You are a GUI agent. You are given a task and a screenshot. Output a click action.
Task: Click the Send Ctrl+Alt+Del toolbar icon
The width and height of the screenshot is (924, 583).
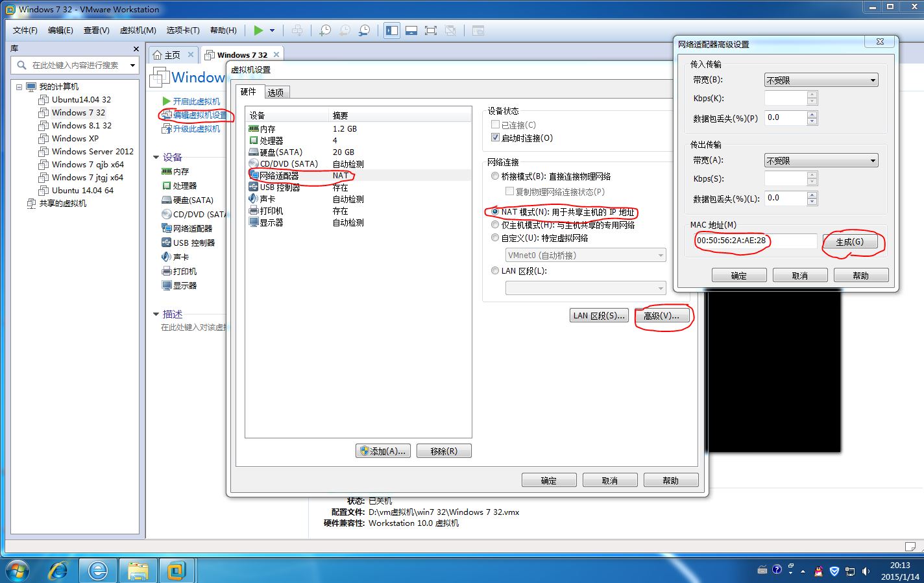[x=297, y=30]
